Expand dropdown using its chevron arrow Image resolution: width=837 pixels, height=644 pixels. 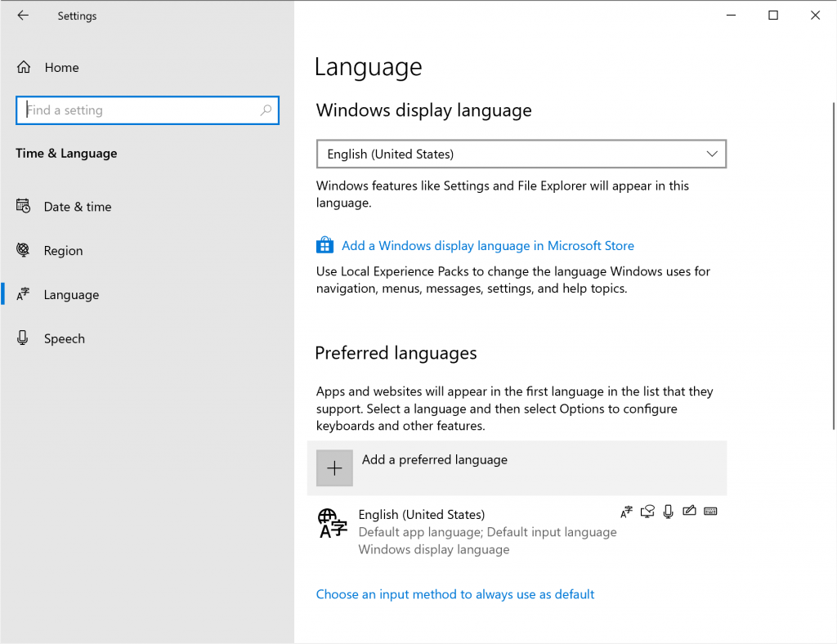tap(712, 154)
